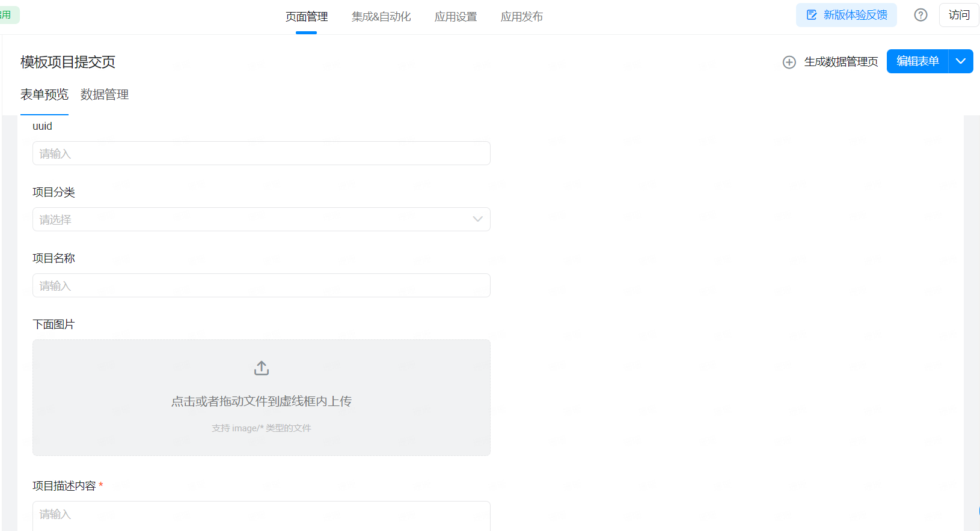Click 生成数据管理页 link
Viewport: 980px width, 531px height.
click(x=841, y=62)
